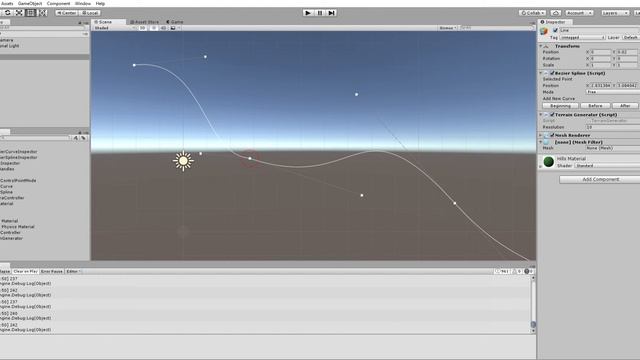Collapse the Transform component
Screen dimensions: 640x360
pyautogui.click(x=541, y=46)
